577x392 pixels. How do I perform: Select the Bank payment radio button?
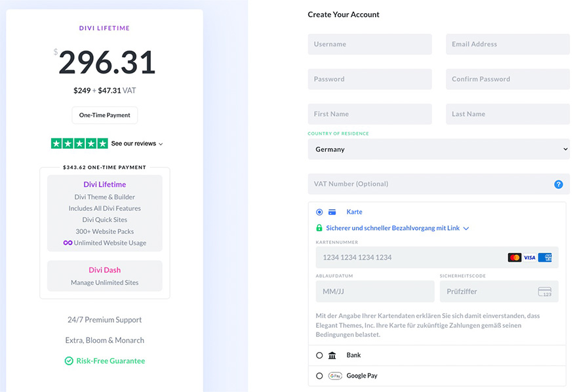[319, 355]
